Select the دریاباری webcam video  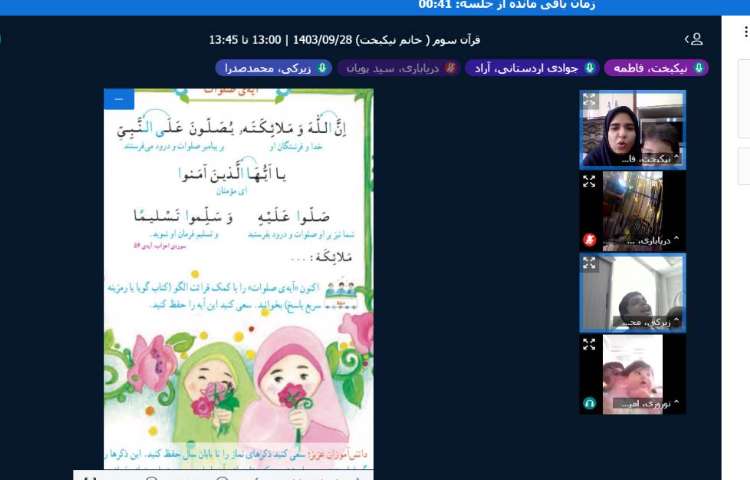click(x=633, y=211)
